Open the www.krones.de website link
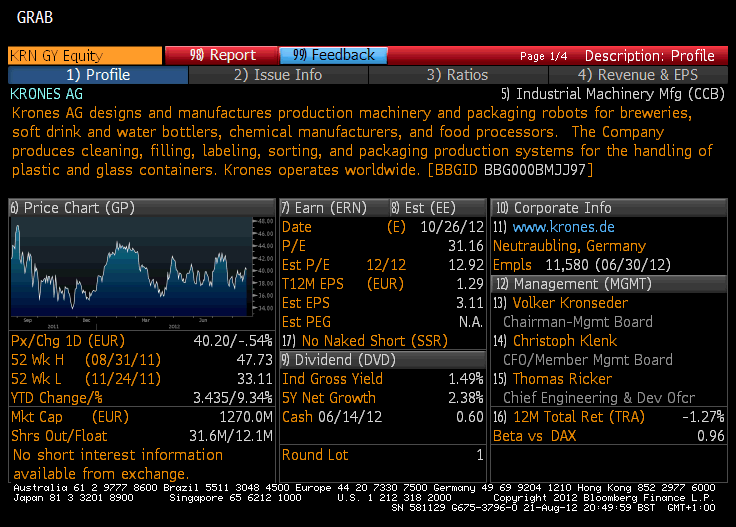The height and width of the screenshot is (527, 736). 563,227
